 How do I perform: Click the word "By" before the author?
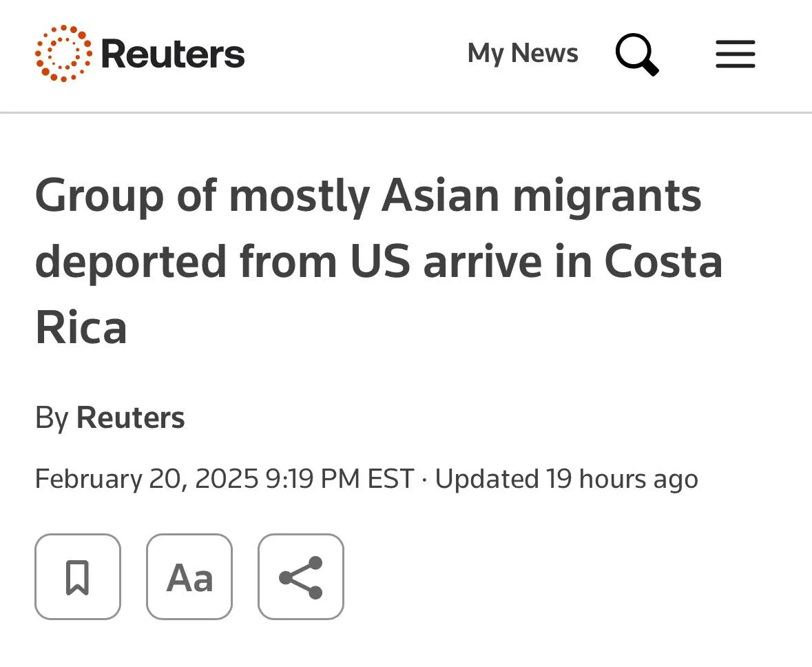[x=52, y=418]
